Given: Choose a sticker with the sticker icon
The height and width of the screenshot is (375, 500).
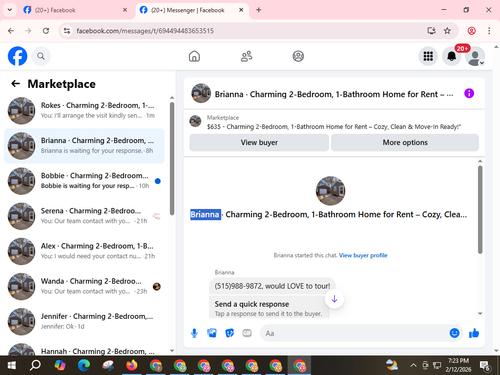Looking at the screenshot, I should 229,333.
